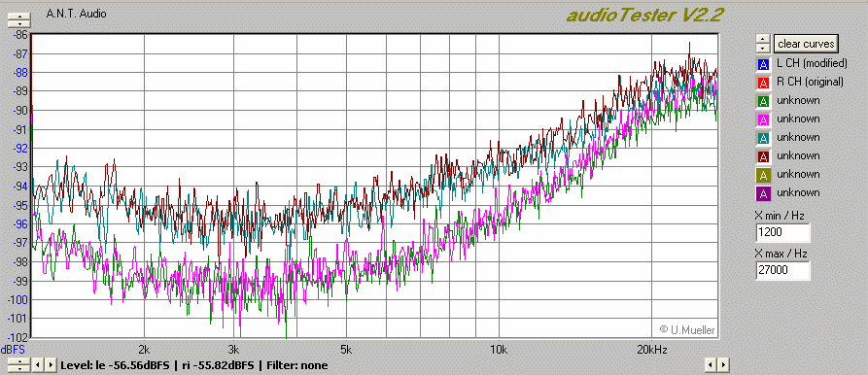Viewport: 868px width, 375px height.
Task: Select the purple A curve icon
Action: [763, 193]
